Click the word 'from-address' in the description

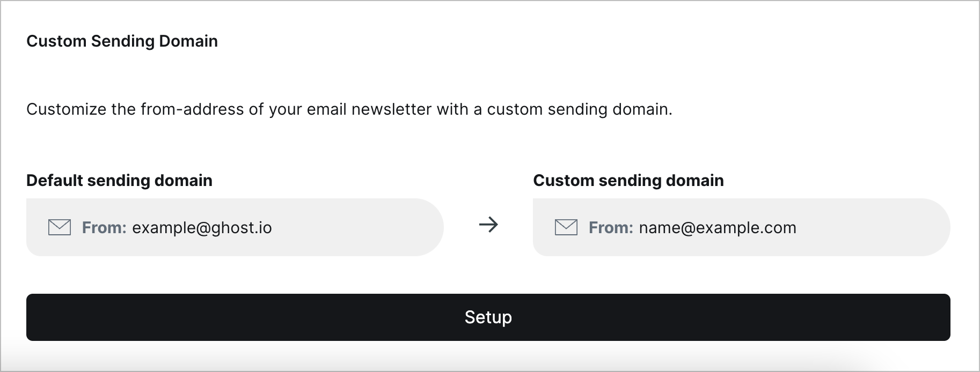192,109
